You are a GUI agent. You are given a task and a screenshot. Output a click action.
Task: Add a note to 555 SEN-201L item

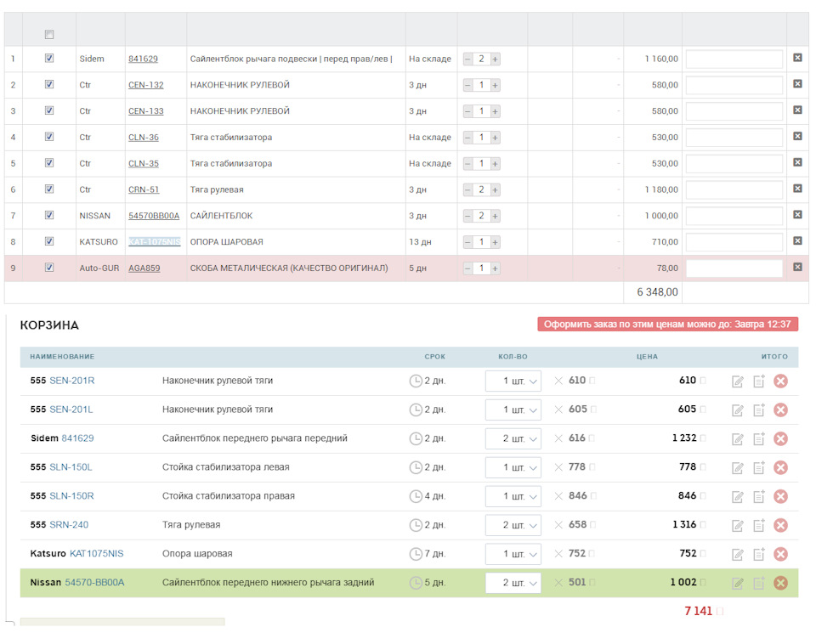[x=759, y=410]
